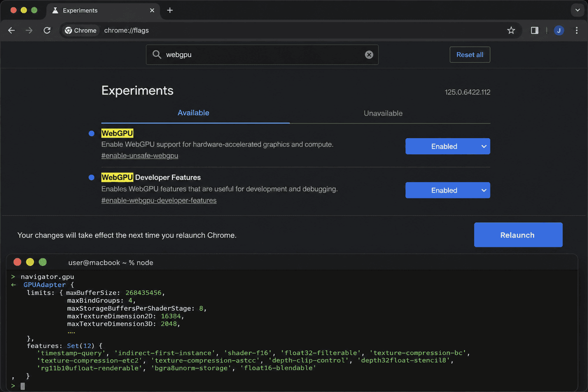
Task: Open the profile avatar labeled J
Action: point(559,30)
